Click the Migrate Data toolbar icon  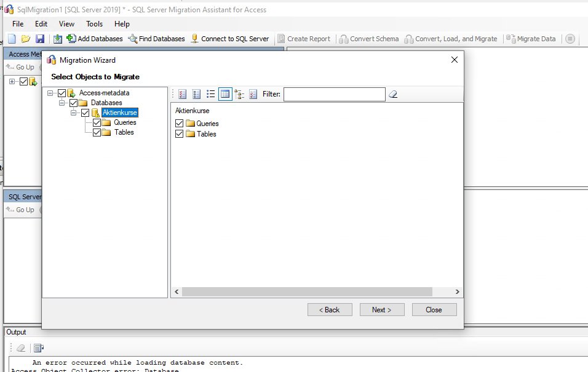pos(511,38)
